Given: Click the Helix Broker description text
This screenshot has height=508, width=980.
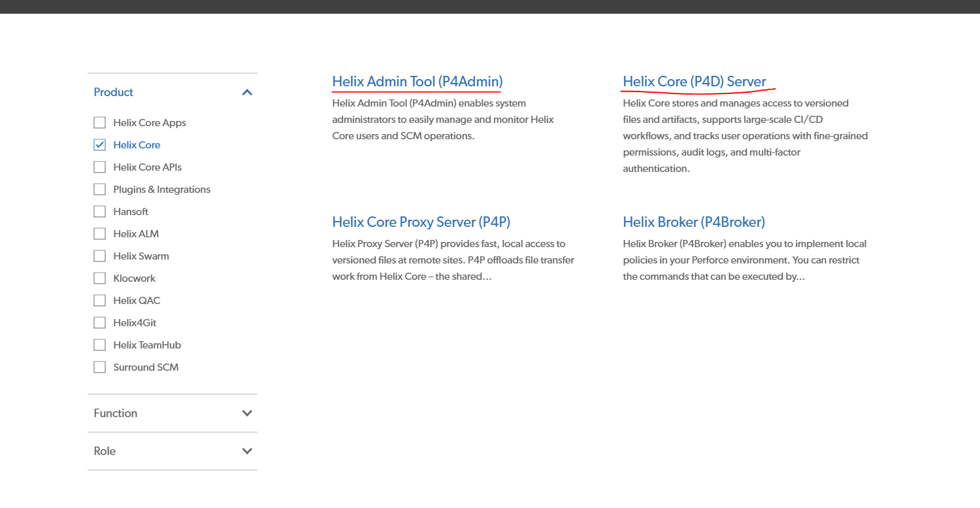Looking at the screenshot, I should [745, 260].
